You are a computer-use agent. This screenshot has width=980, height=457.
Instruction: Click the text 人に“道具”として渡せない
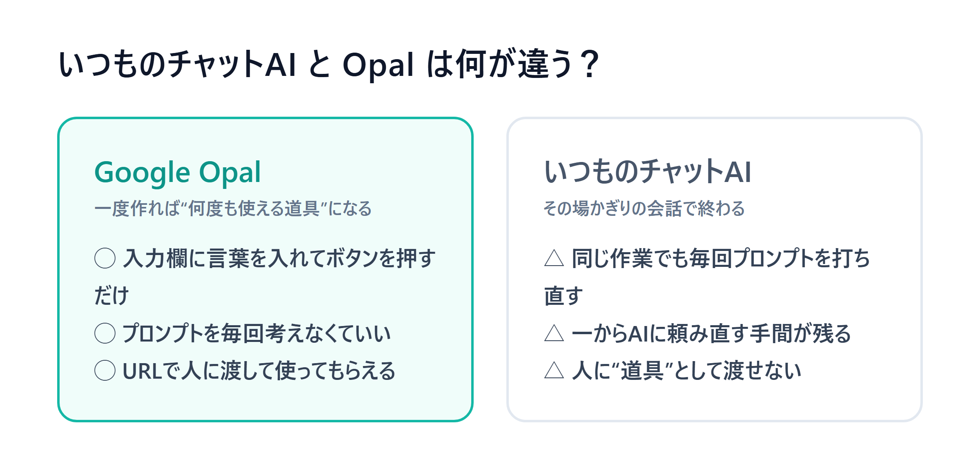tap(686, 371)
